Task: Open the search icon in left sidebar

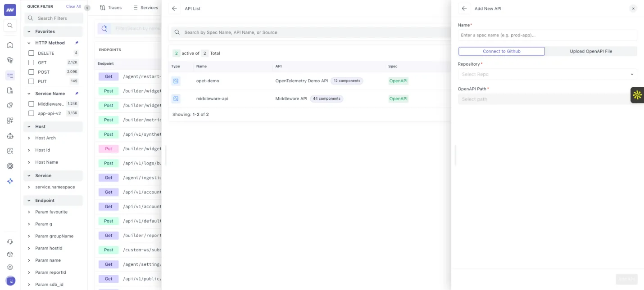Action: (10, 25)
